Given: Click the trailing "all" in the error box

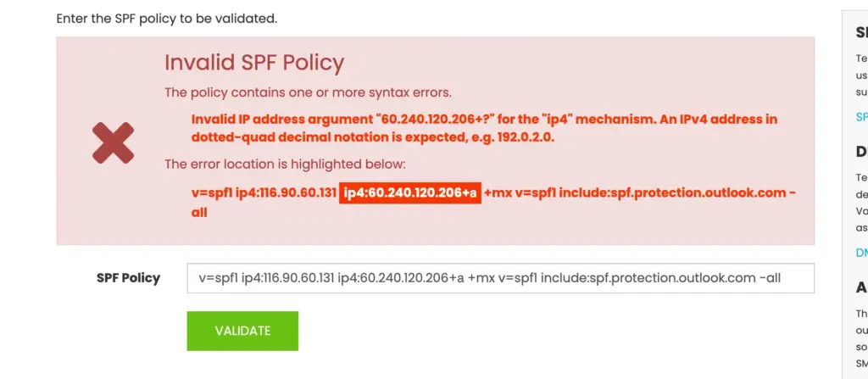Looking at the screenshot, I should click(199, 214).
